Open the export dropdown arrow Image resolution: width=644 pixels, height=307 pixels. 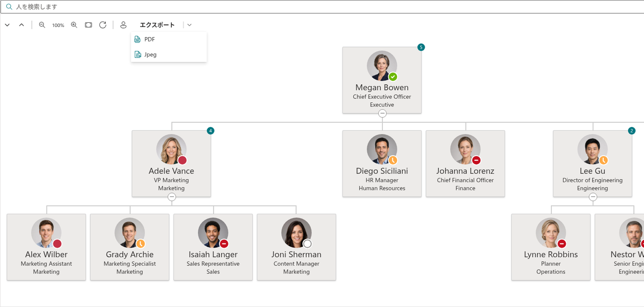[x=189, y=25]
